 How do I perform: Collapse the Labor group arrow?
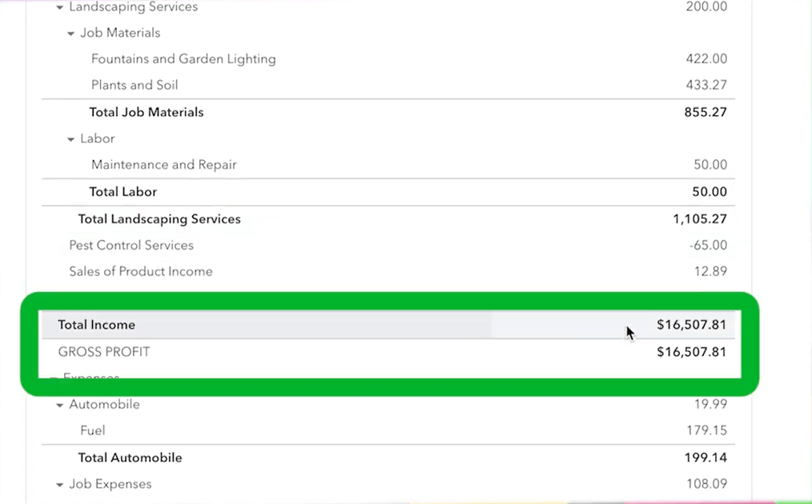point(71,139)
